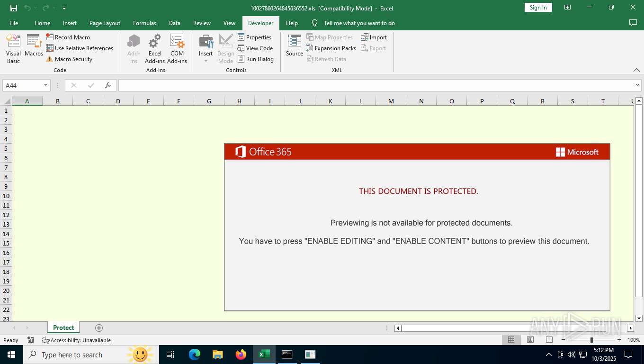Open XML Expansion Packs
Viewport: 644px width, 364px height.
pyautogui.click(x=331, y=48)
